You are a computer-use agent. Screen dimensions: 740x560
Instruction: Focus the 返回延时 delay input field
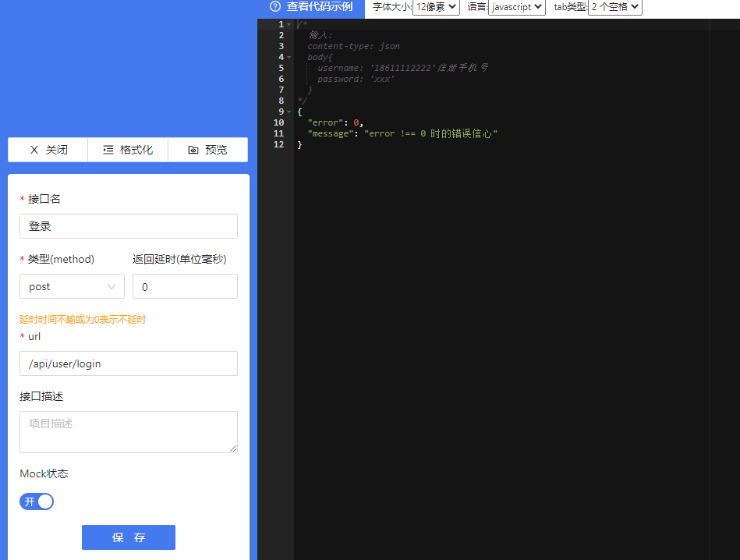point(185,286)
